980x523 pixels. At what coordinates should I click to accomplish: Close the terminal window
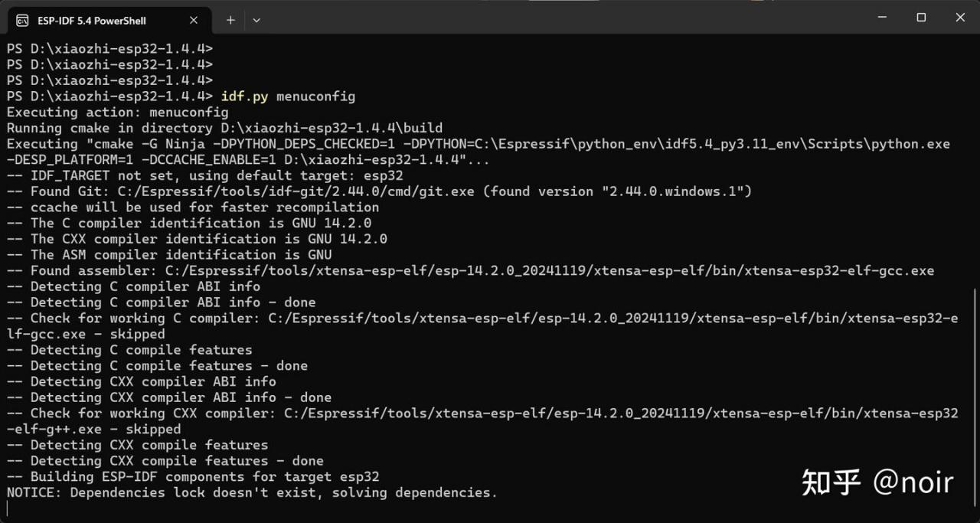click(x=961, y=17)
